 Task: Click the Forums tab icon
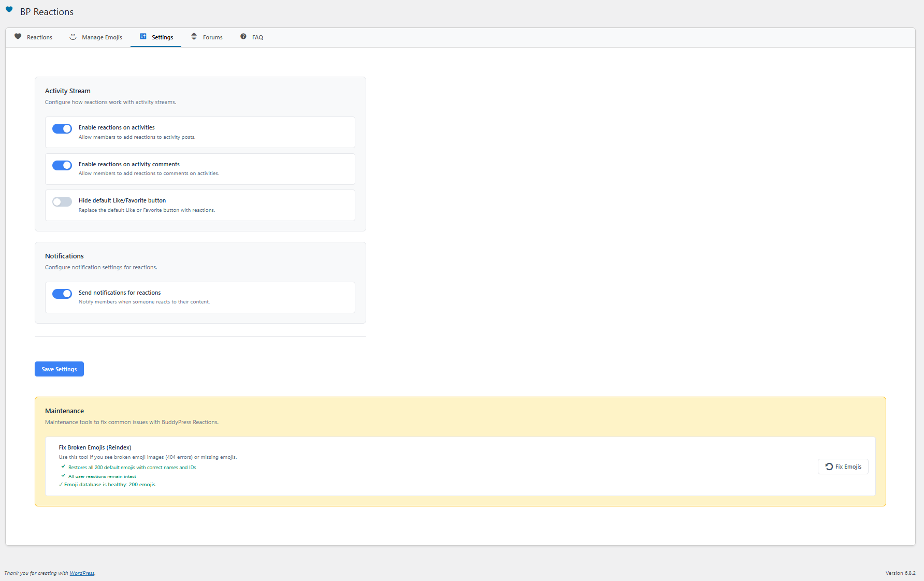pyautogui.click(x=194, y=36)
